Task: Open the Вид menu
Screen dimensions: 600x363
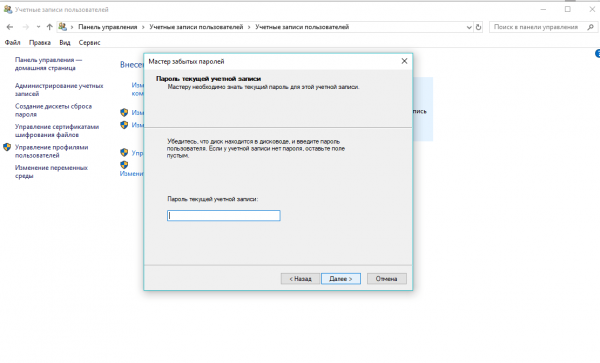Action: (65, 42)
